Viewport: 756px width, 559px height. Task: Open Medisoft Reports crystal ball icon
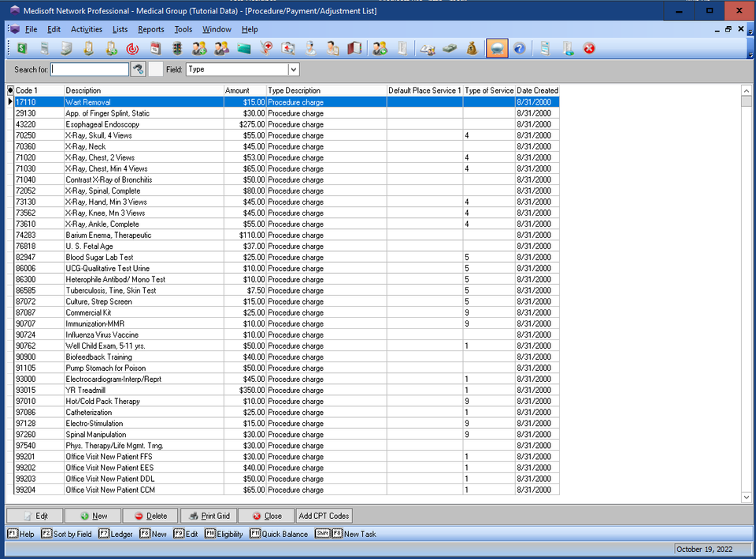click(x=496, y=48)
